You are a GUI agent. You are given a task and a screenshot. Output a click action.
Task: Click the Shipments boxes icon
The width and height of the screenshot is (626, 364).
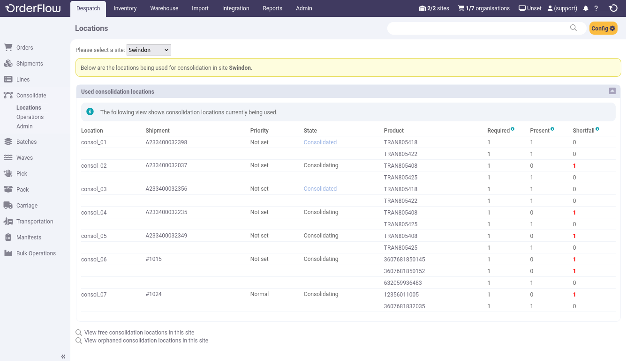tap(8, 63)
